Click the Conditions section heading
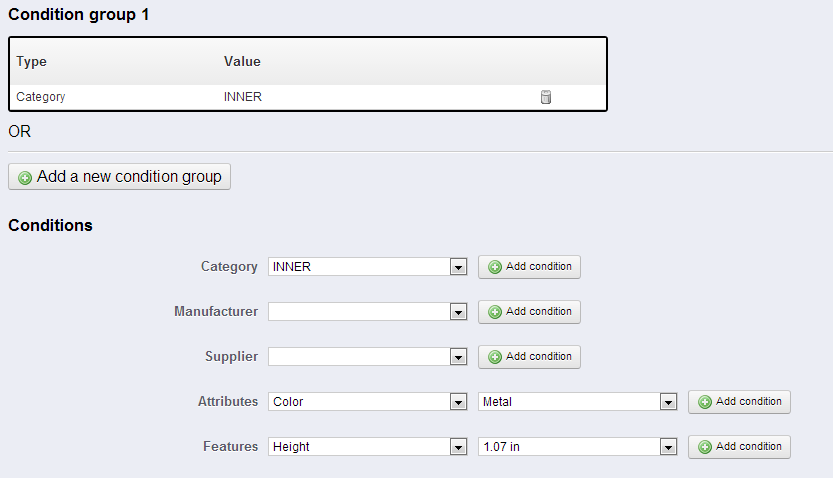The height and width of the screenshot is (478, 833). pos(50,225)
